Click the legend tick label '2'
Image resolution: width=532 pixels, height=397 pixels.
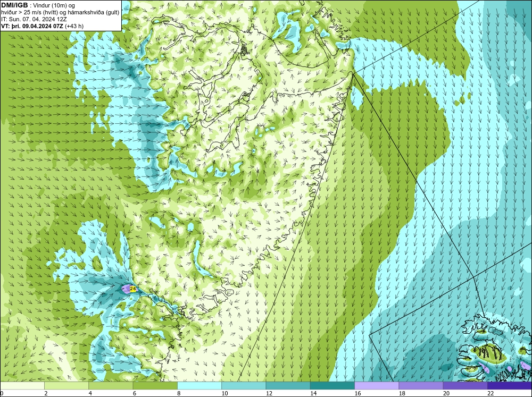tap(46, 393)
